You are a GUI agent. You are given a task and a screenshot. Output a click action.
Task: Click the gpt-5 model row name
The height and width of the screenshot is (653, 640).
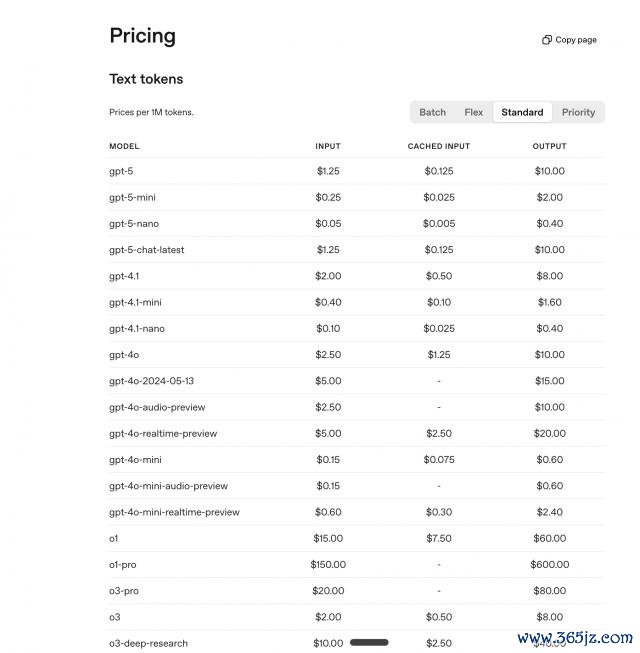[121, 171]
